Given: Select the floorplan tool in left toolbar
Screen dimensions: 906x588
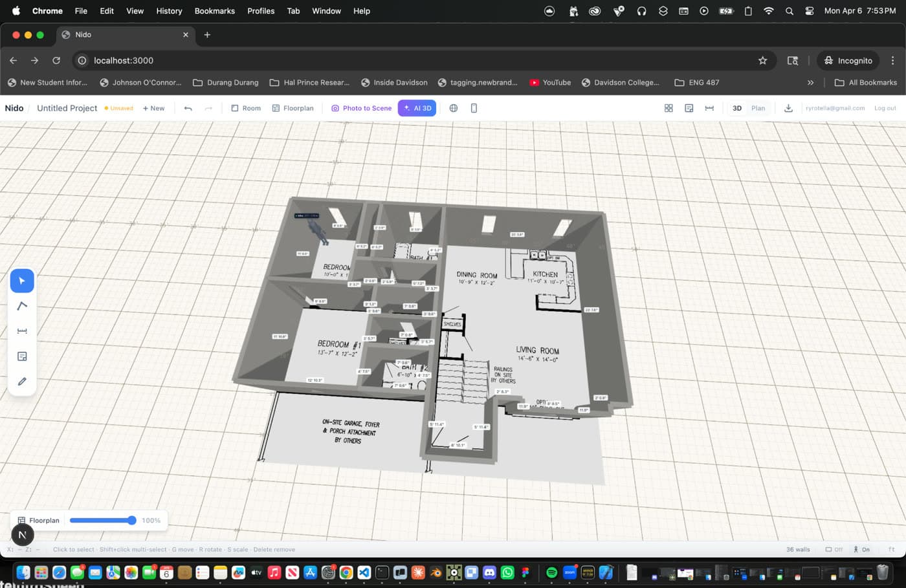Looking at the screenshot, I should [22, 356].
